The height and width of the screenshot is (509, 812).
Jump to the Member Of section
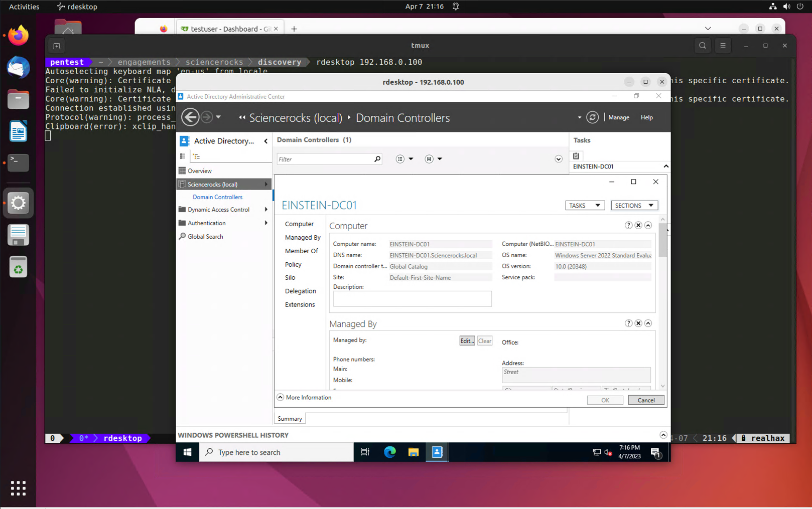(301, 251)
